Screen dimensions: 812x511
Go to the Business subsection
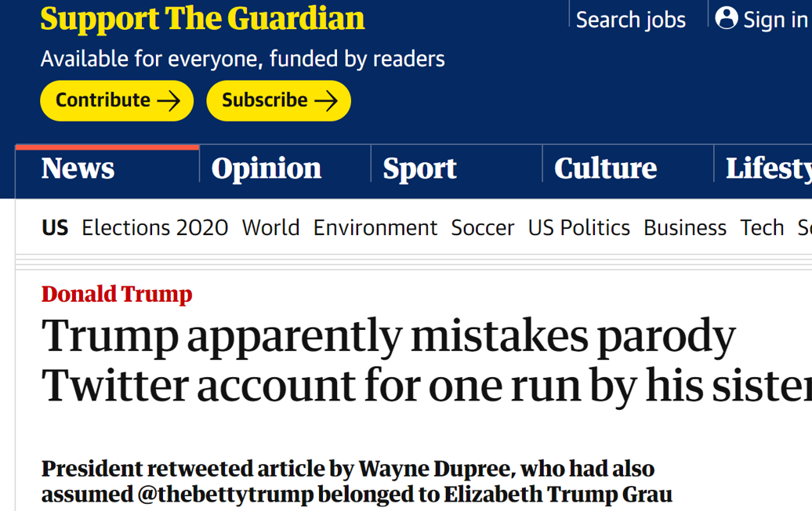684,228
